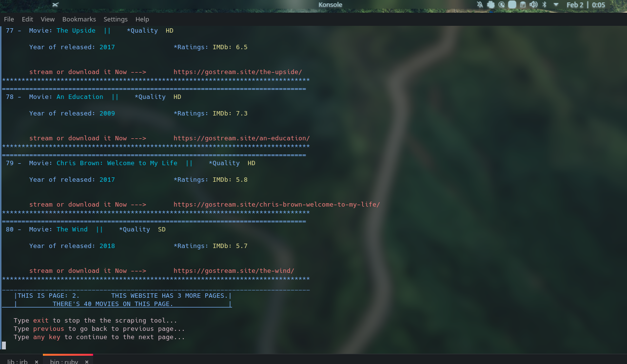
Task: Click the light square tray icon
Action: [512, 5]
